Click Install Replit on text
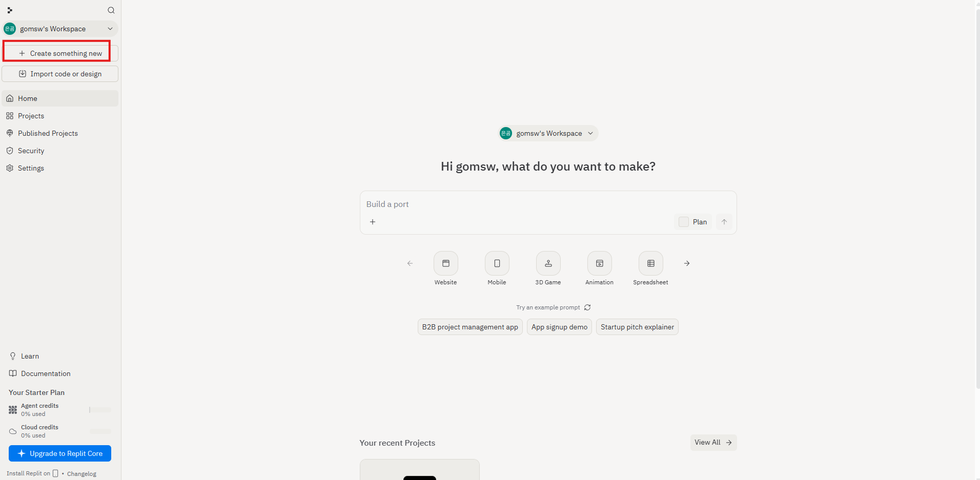The width and height of the screenshot is (980, 480). coord(28,473)
